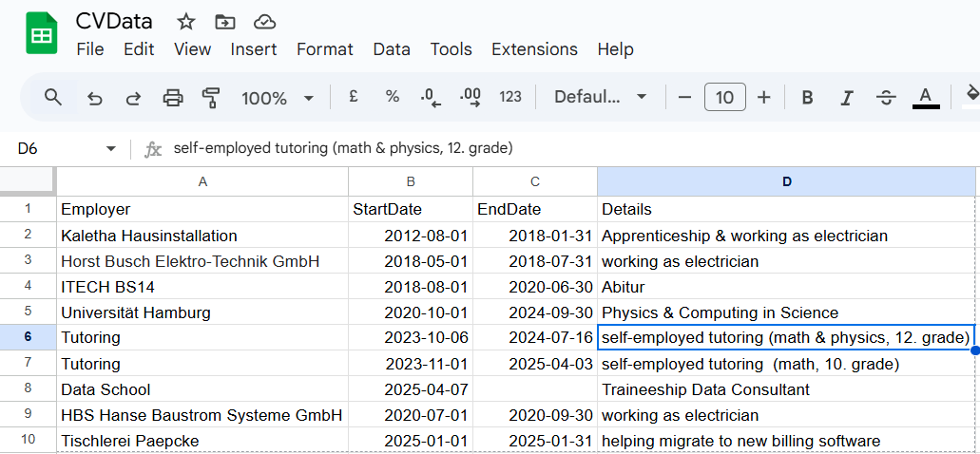Select cell ITECH BS14
Screen dimensions: 980x454
pyautogui.click(x=202, y=287)
